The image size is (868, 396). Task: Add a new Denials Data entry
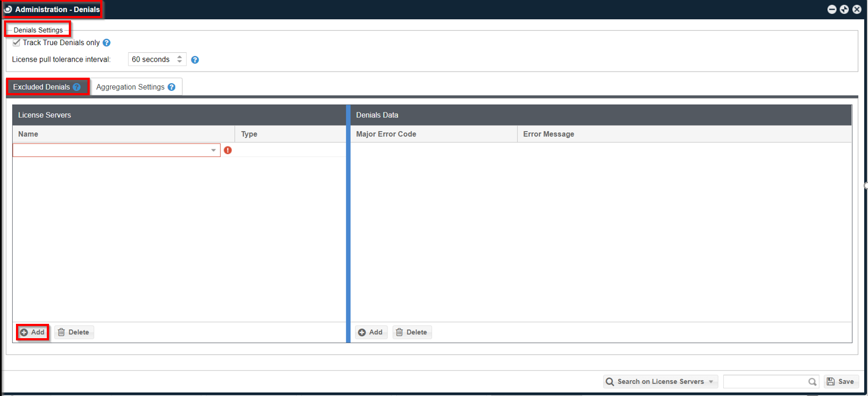point(370,332)
